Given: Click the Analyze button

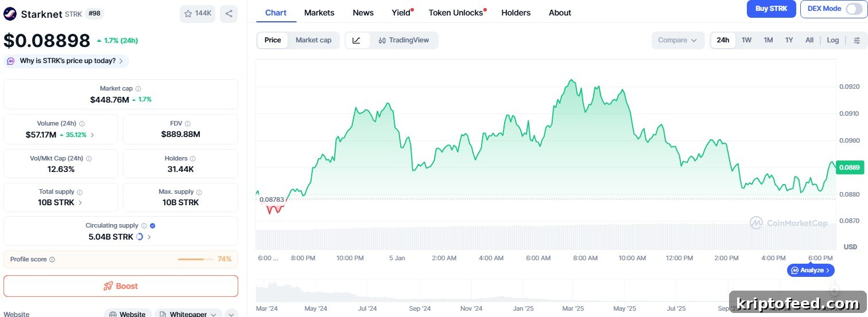Looking at the screenshot, I should pos(811,270).
